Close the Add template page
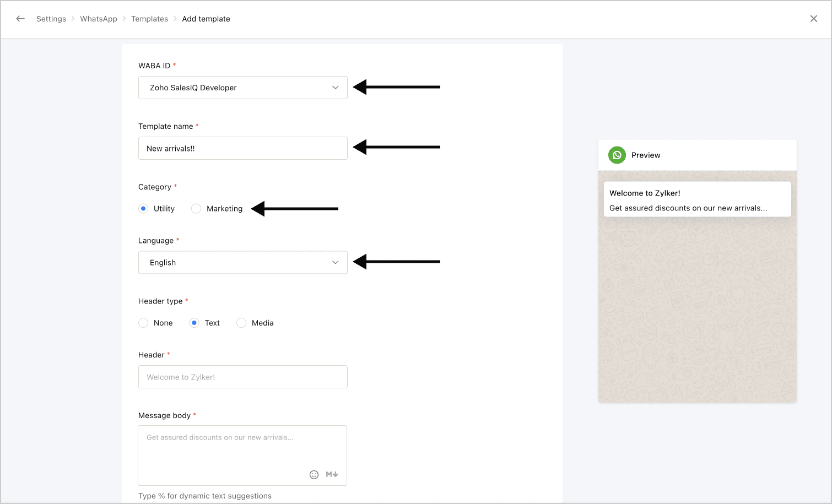 [x=814, y=19]
